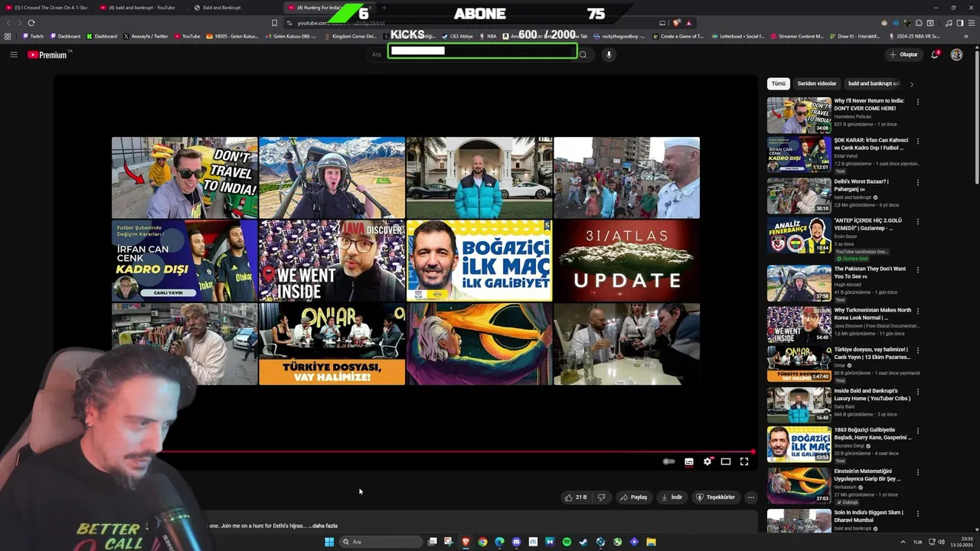Viewport: 980px width, 551px height.
Task: Open File Explorer from taskbar
Action: [651, 542]
